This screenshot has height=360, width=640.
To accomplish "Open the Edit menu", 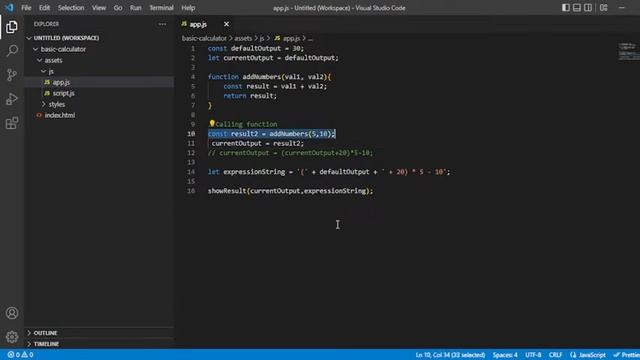I will tap(44, 8).
